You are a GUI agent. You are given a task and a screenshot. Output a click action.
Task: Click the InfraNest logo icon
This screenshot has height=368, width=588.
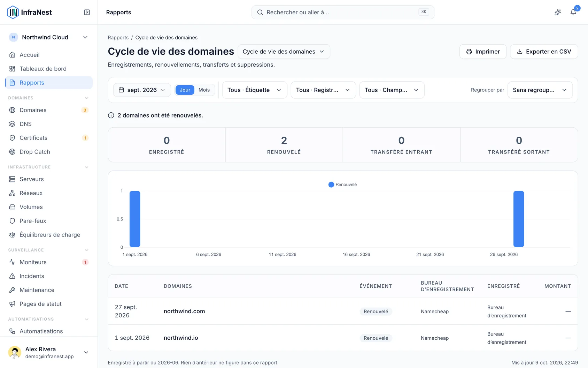coord(13,12)
